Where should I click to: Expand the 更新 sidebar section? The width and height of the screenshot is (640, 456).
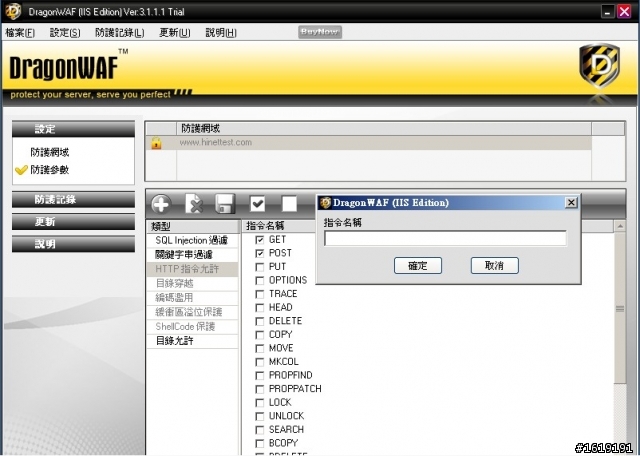[x=73, y=222]
